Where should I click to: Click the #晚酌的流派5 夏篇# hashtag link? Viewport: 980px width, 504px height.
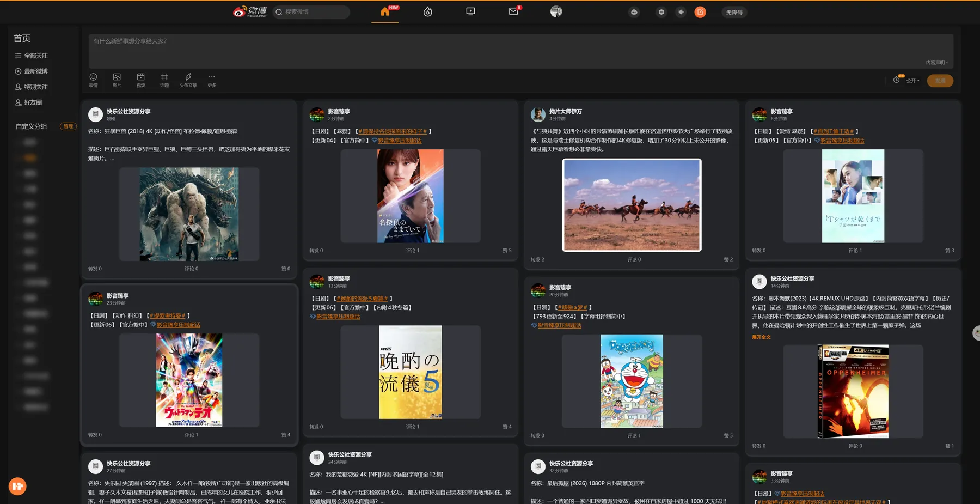tap(362, 299)
